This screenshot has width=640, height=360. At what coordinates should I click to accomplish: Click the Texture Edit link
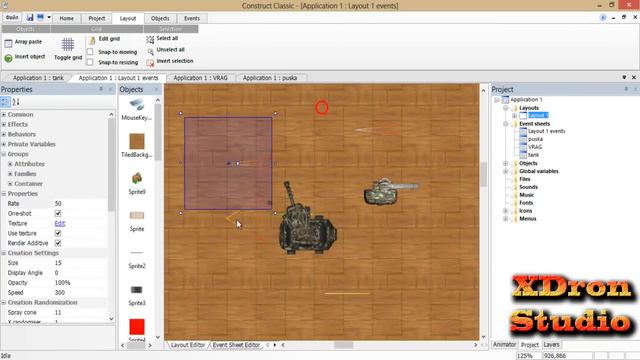tap(60, 223)
